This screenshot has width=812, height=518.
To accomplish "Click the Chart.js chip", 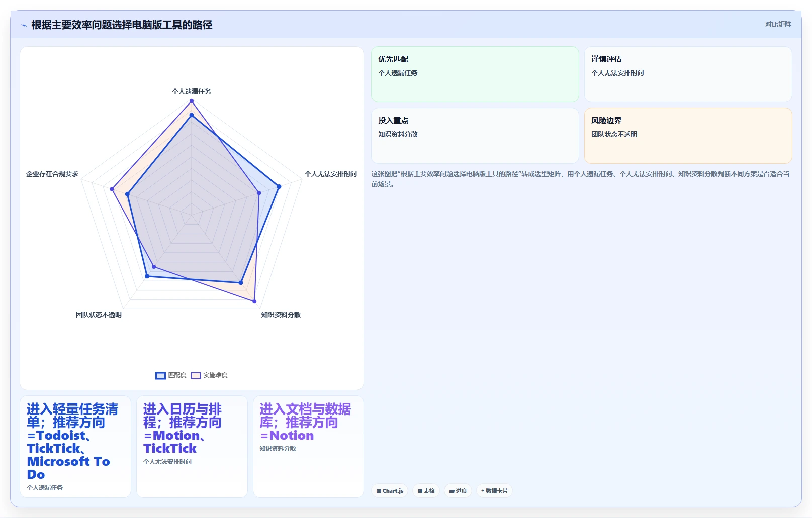I will (390, 491).
